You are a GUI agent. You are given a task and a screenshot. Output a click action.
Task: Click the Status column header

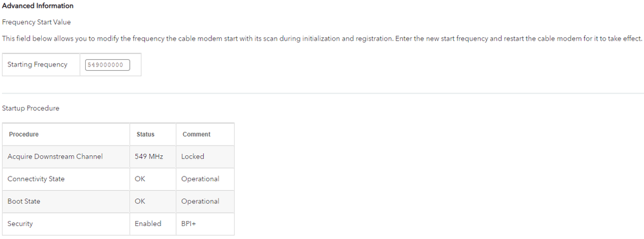coord(153,134)
